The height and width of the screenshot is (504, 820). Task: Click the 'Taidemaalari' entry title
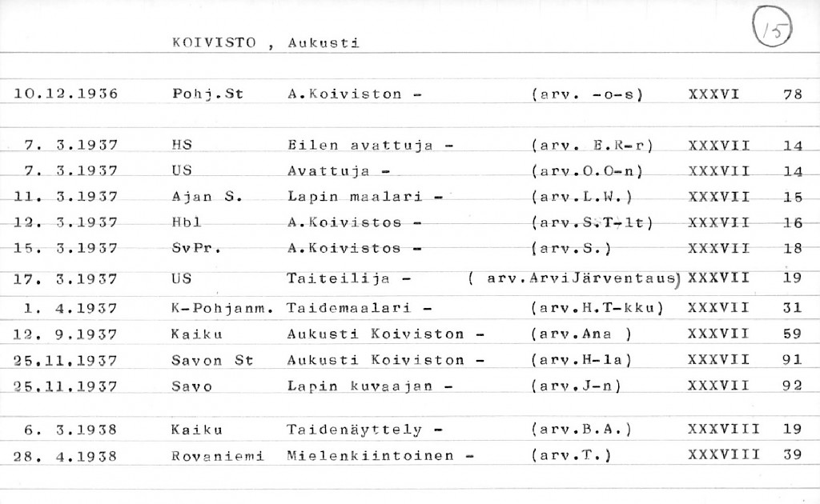[348, 308]
